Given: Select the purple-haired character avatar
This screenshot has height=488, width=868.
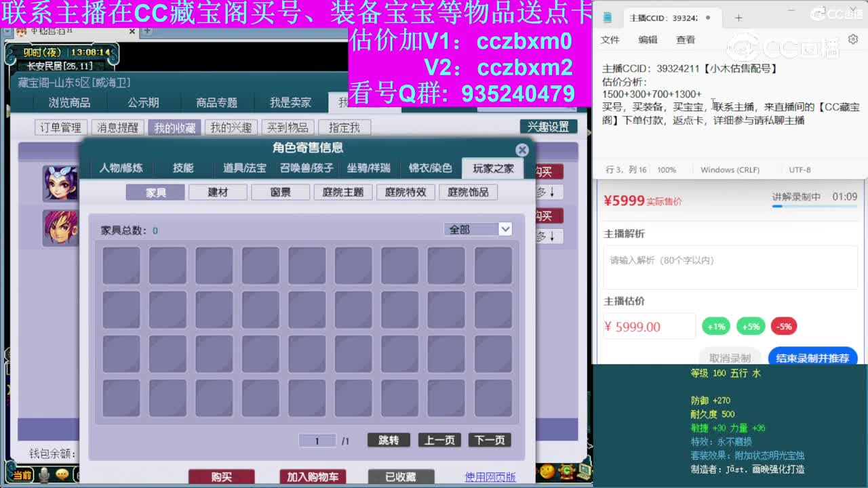Looking at the screenshot, I should [60, 227].
